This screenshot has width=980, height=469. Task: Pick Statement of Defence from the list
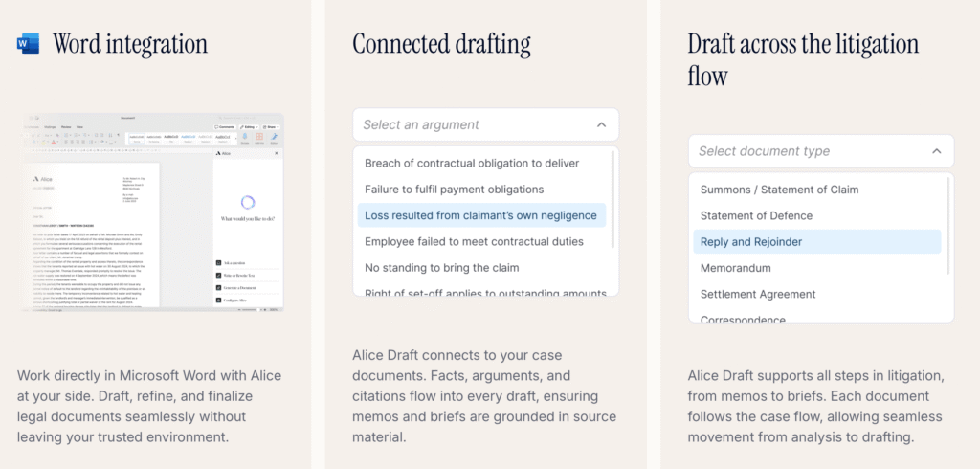(756, 216)
